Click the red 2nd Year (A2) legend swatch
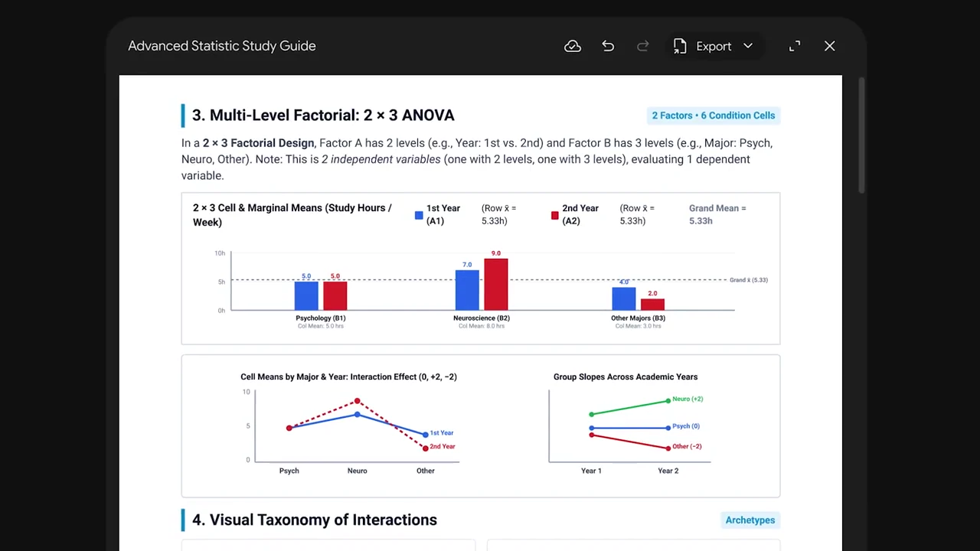Image resolution: width=980 pixels, height=551 pixels. coord(554,215)
